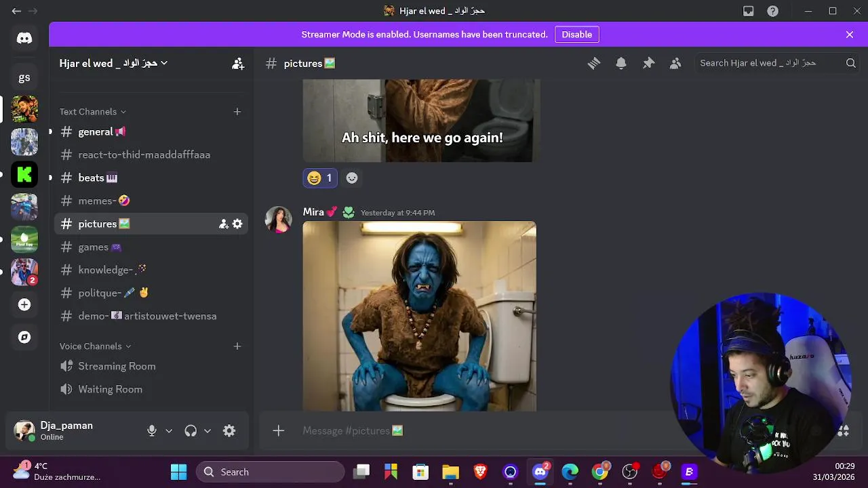Open the memes channel
868x488 pixels.
point(151,201)
